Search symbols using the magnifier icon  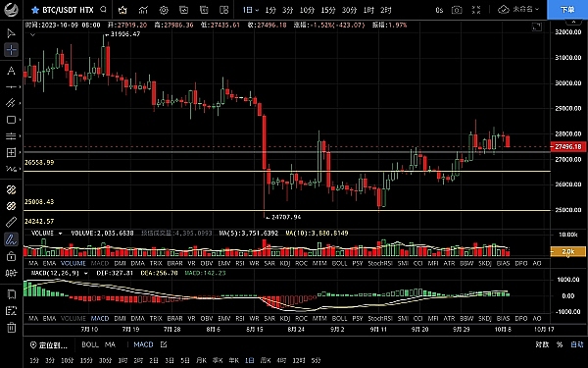[104, 10]
